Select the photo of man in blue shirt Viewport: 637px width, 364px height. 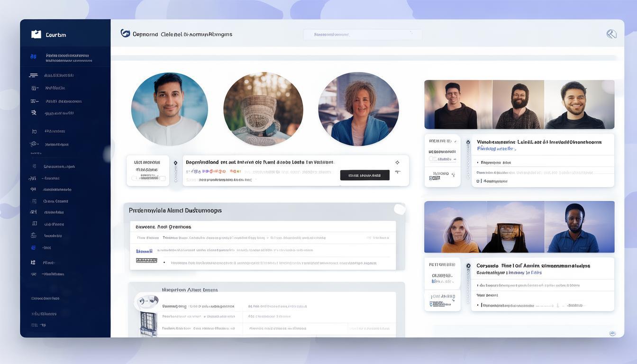pos(579,227)
